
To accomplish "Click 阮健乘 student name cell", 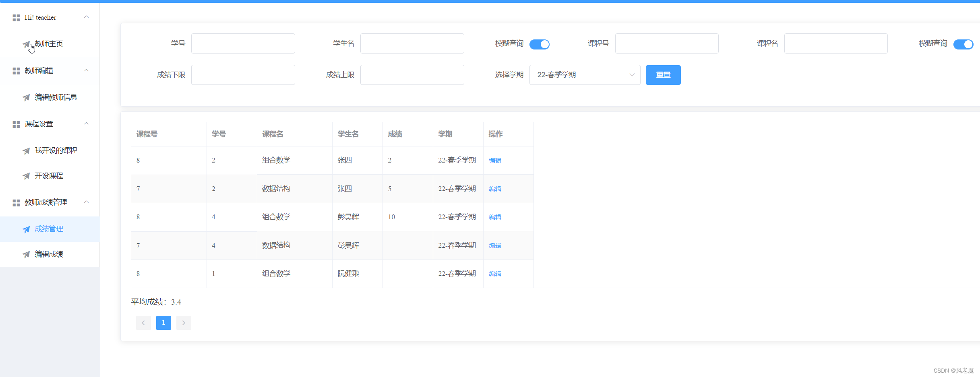I will pos(358,274).
